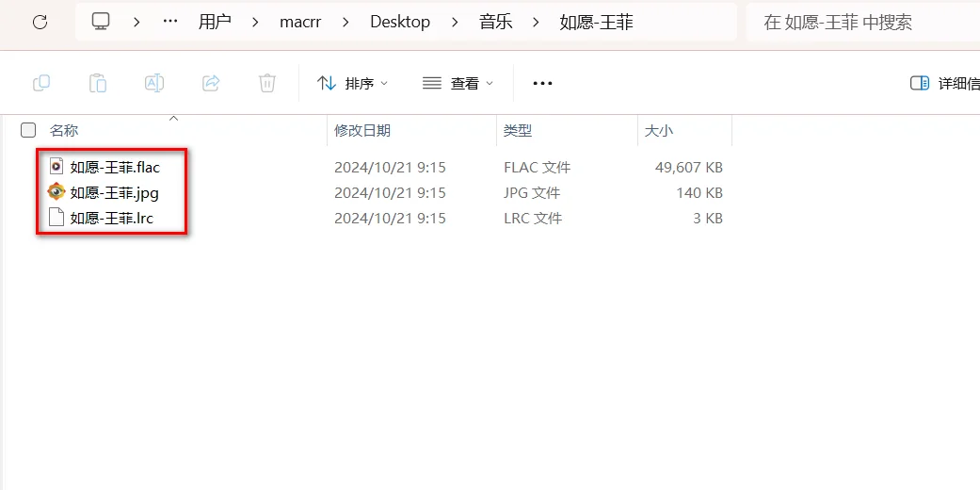This screenshot has height=490, width=980.
Task: Select the file 如愿-王菲.flac
Action: [x=115, y=167]
